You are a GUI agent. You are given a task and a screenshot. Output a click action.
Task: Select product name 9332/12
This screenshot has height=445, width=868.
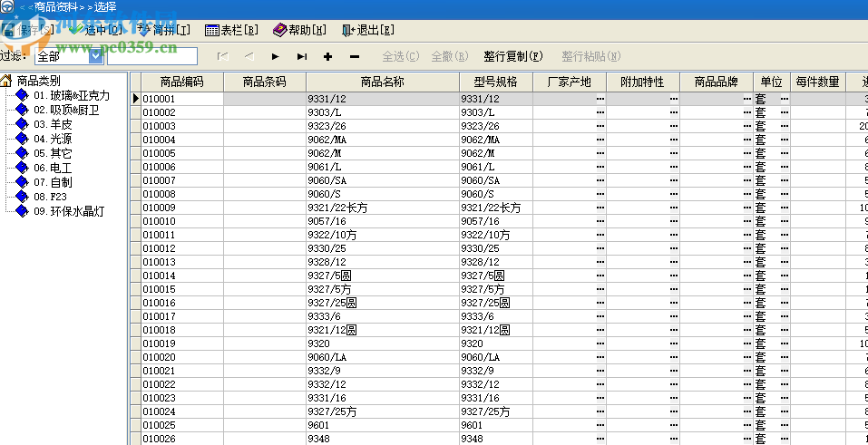383,384
